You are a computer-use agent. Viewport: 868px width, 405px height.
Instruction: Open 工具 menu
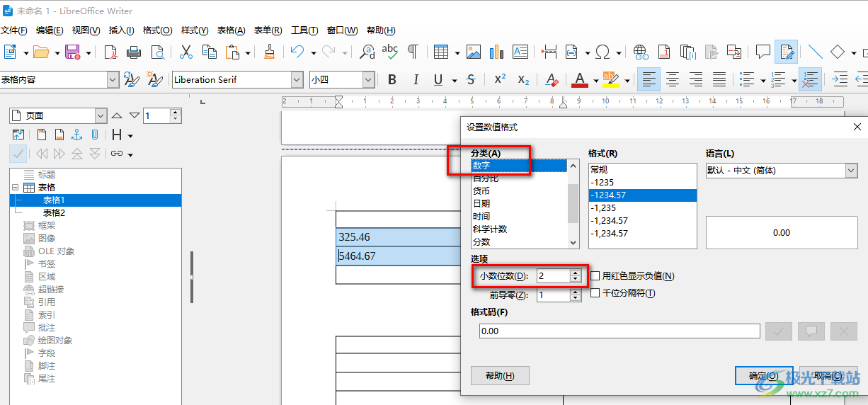(x=304, y=30)
